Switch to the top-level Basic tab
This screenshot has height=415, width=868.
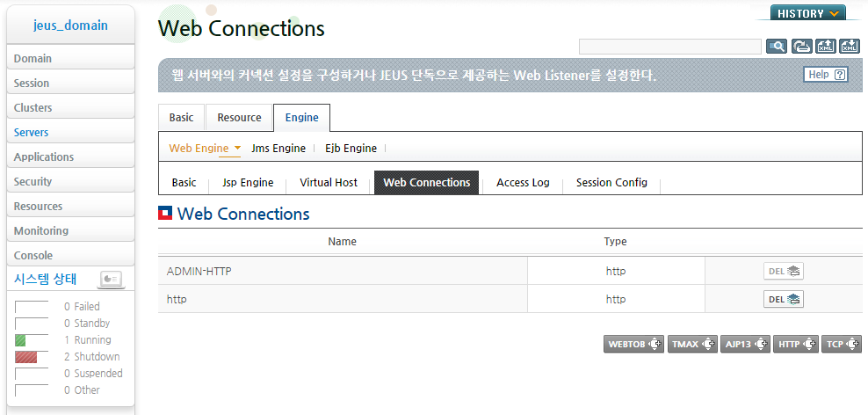click(182, 118)
